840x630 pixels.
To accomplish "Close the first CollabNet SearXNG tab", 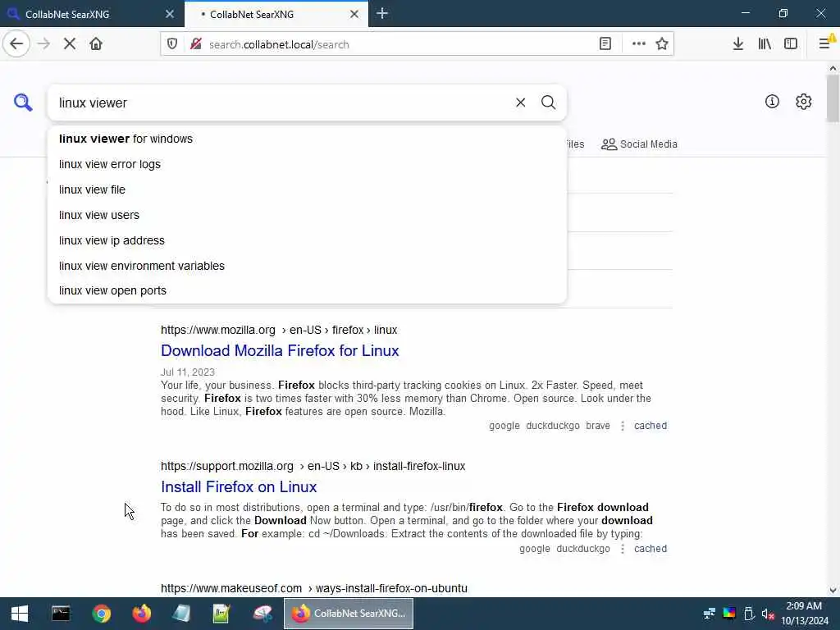I will [170, 14].
